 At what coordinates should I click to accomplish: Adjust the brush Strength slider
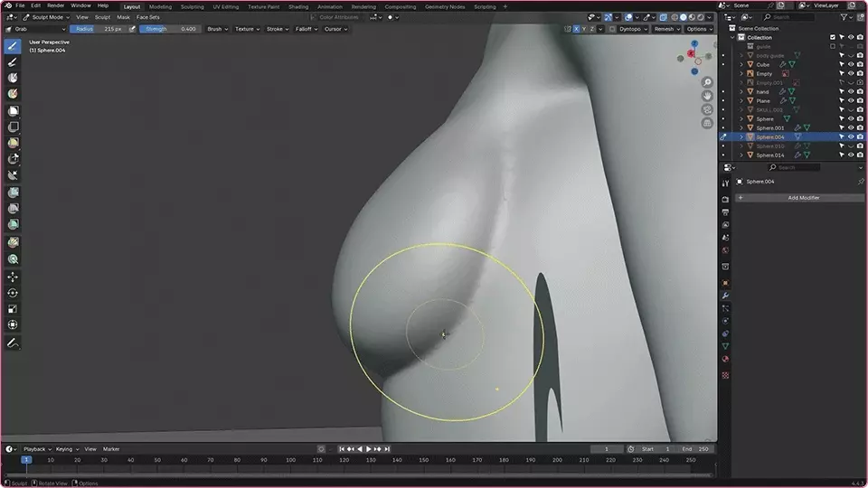(170, 29)
